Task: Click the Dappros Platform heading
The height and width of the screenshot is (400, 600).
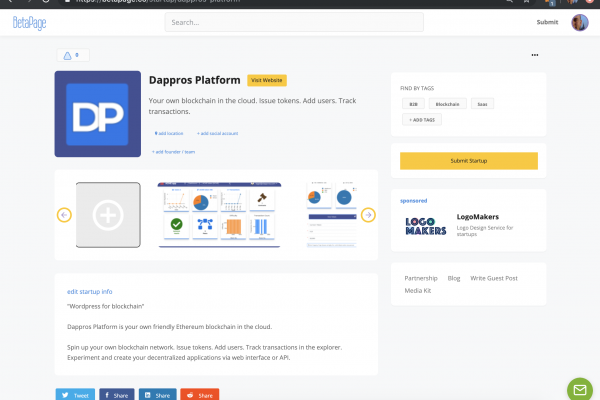Action: (x=194, y=80)
